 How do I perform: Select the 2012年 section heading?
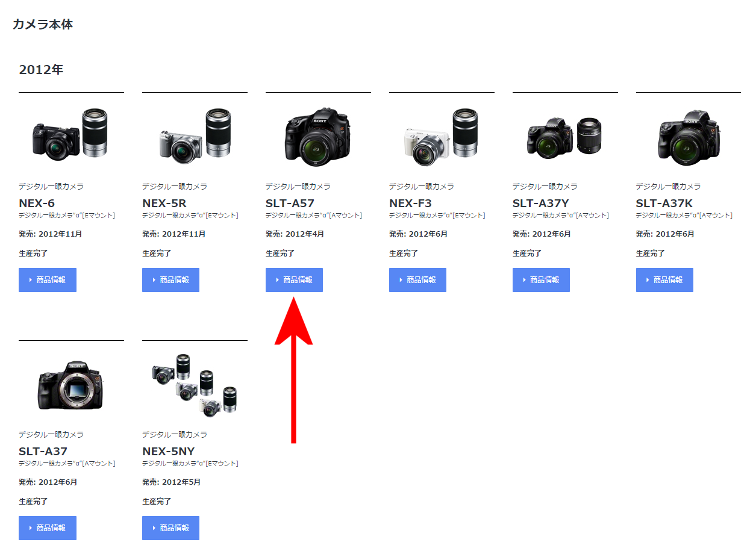click(41, 70)
